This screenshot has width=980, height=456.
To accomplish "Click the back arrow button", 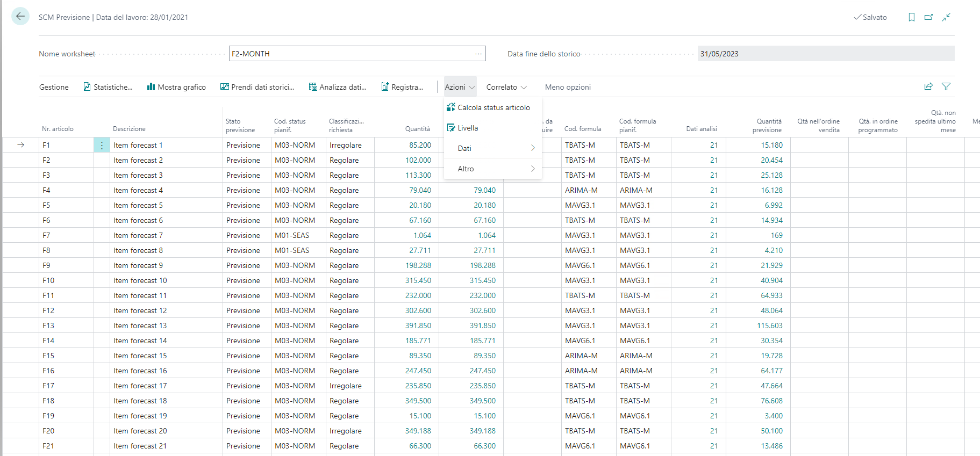I will (x=20, y=16).
